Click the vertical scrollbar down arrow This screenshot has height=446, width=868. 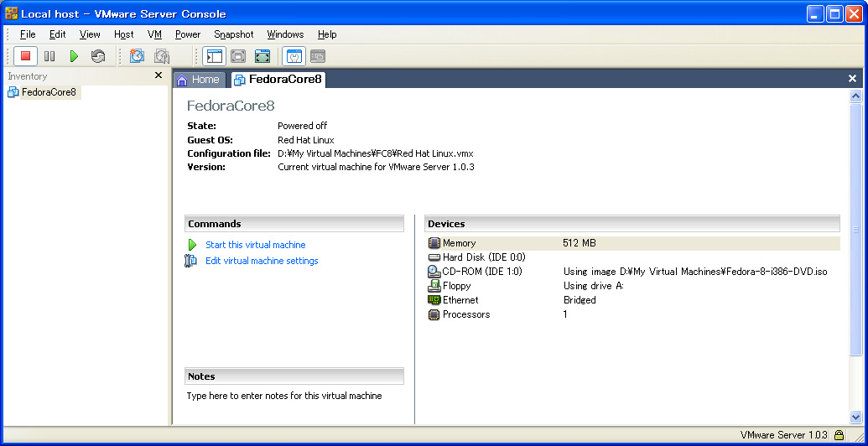pyautogui.click(x=855, y=417)
